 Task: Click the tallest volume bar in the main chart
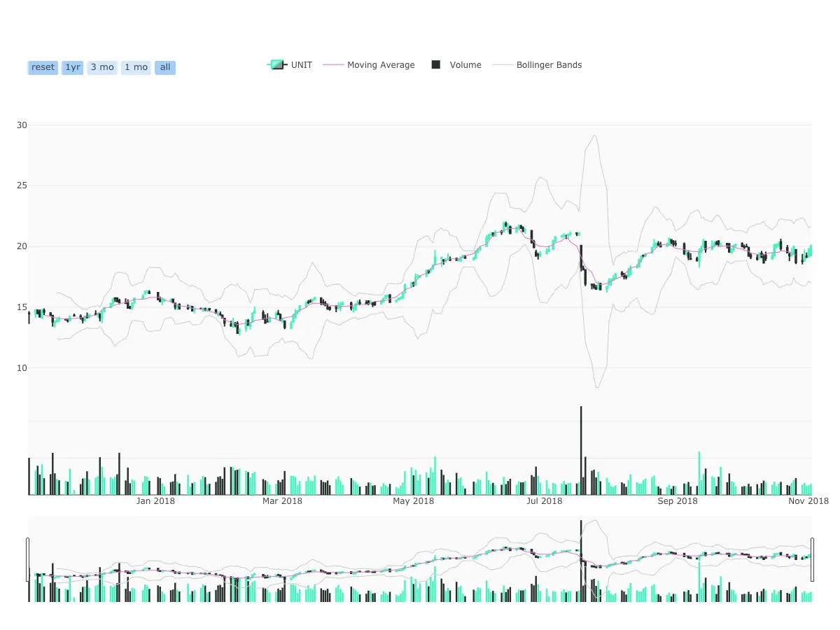pos(581,450)
